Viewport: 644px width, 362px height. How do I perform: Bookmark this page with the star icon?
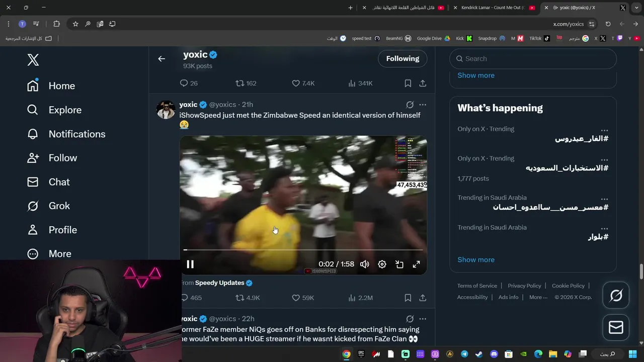click(x=75, y=24)
